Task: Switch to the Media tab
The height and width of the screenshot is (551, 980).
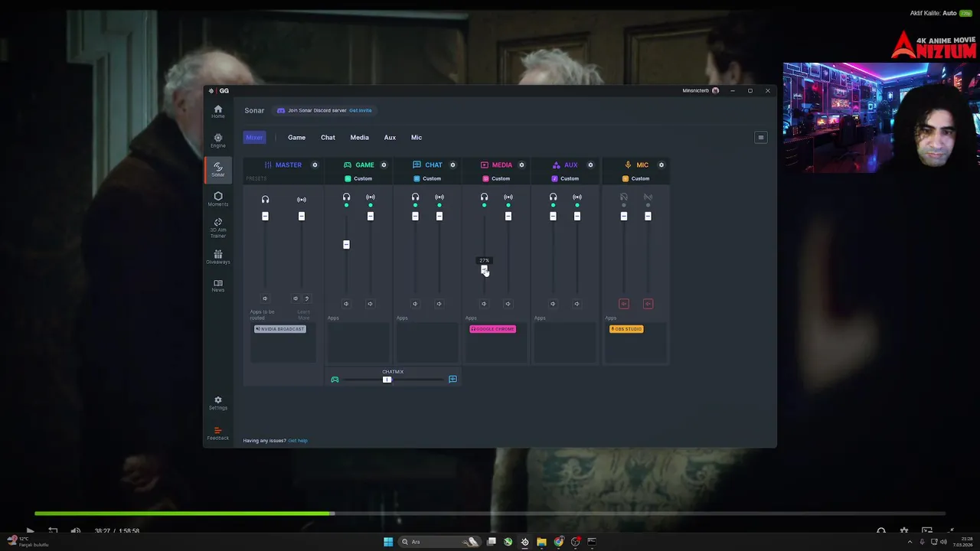Action: 359,138
